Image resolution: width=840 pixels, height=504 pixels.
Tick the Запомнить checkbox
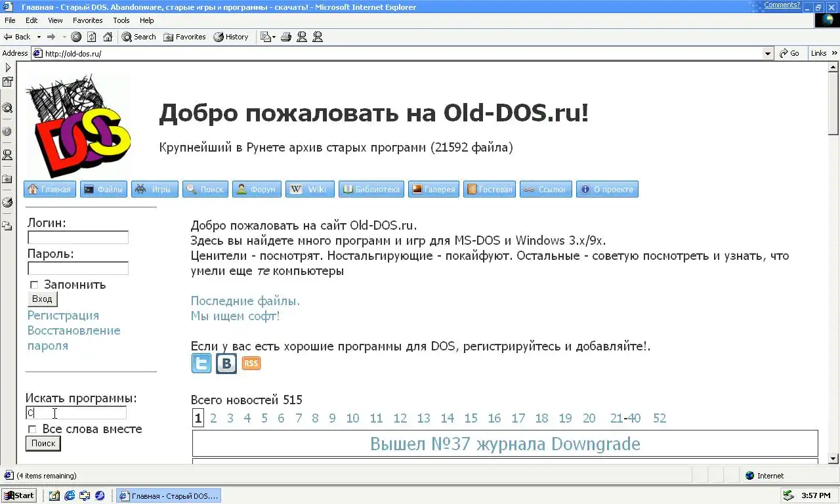click(x=34, y=285)
